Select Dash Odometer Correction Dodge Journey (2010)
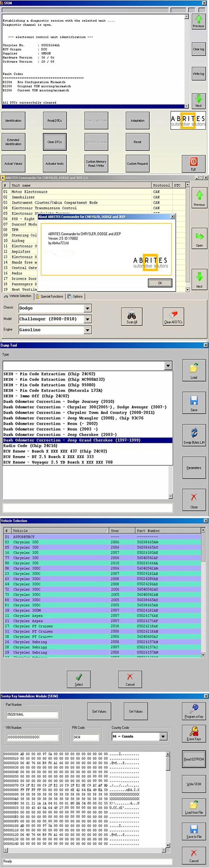Image resolution: width=209 pixels, height=868 pixels. tap(88, 402)
